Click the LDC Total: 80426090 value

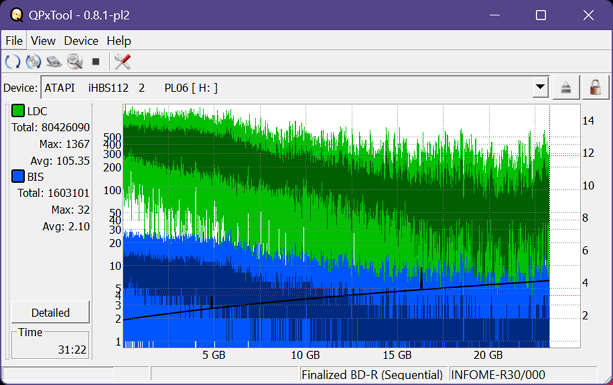[x=50, y=127]
